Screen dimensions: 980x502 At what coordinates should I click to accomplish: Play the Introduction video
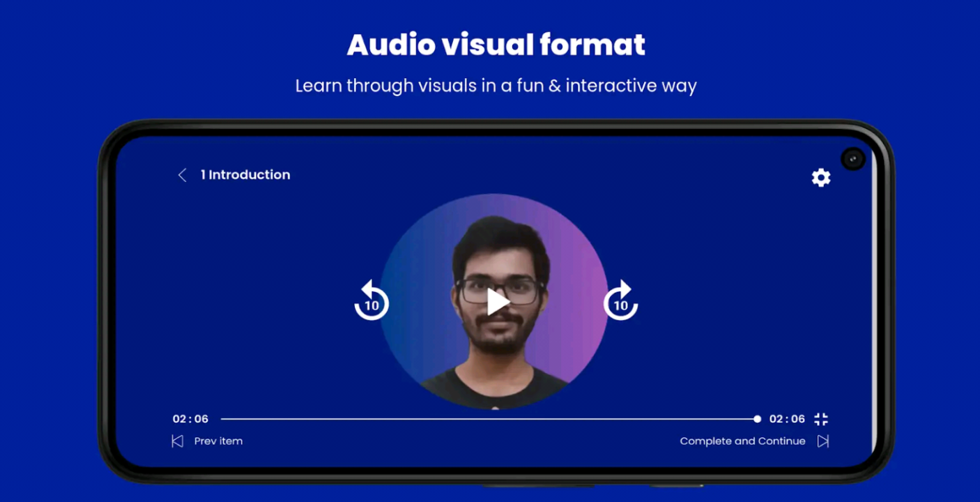tap(497, 302)
